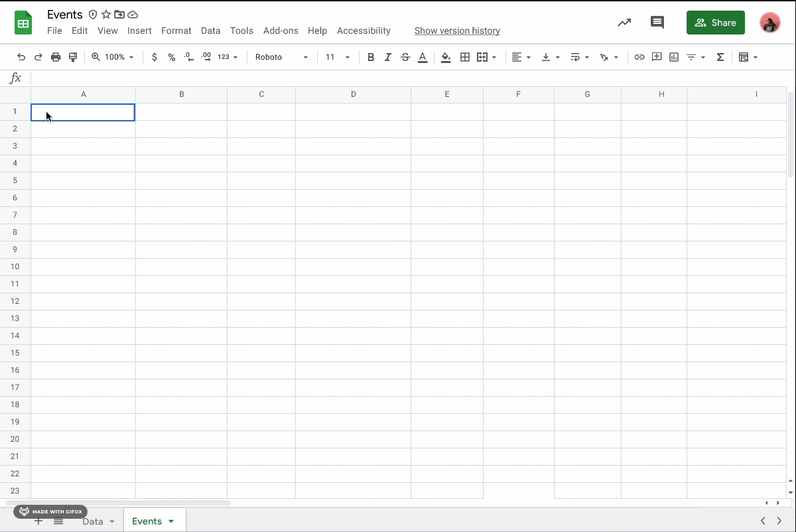Format selection as currency

(155, 57)
